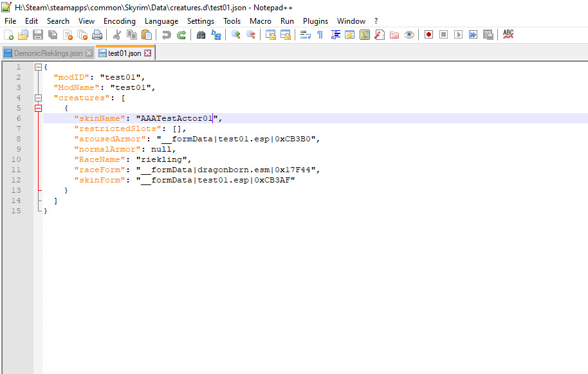The height and width of the screenshot is (374, 588).
Task: Collapse the root object fold on line 1
Action: (38, 67)
